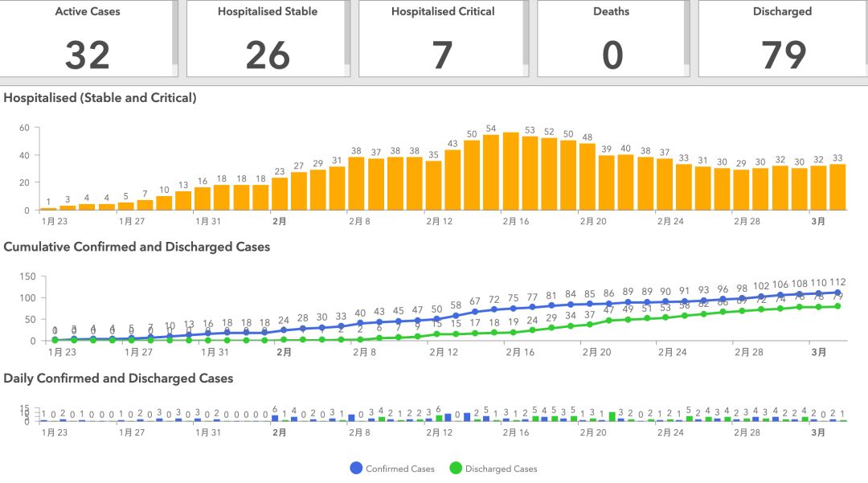Click the hospitalised bar labeled 23
868x483 pixels.
click(x=280, y=194)
